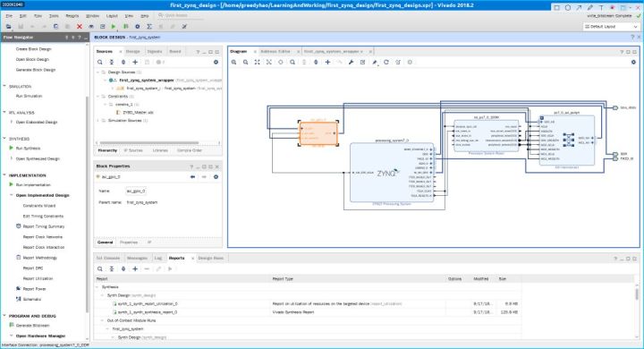This screenshot has width=644, height=349.
Task: Click Generate Bitstream in Flow Navigator
Action: [32, 325]
